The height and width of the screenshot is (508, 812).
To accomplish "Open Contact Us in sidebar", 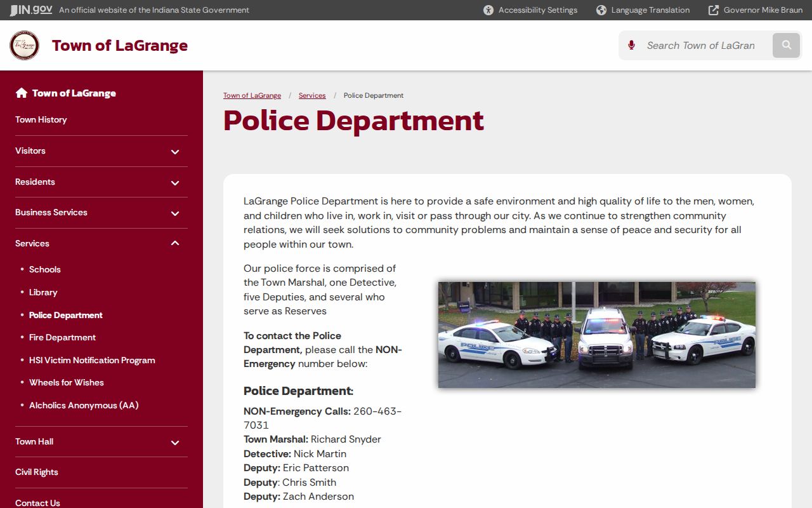I will (x=37, y=502).
